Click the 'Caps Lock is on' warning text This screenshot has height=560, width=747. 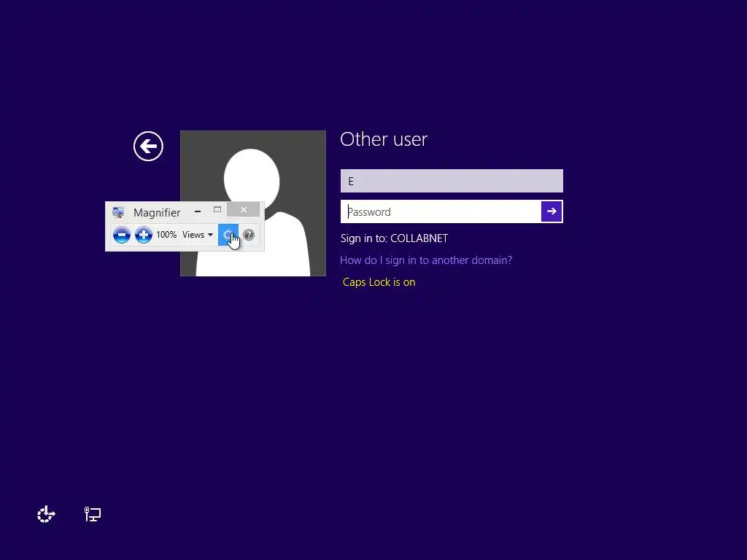pos(379,282)
